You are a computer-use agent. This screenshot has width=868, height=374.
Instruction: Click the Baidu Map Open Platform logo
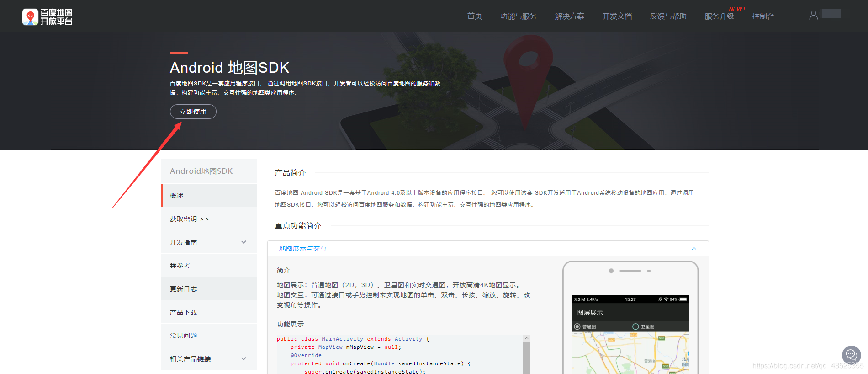coord(48,17)
